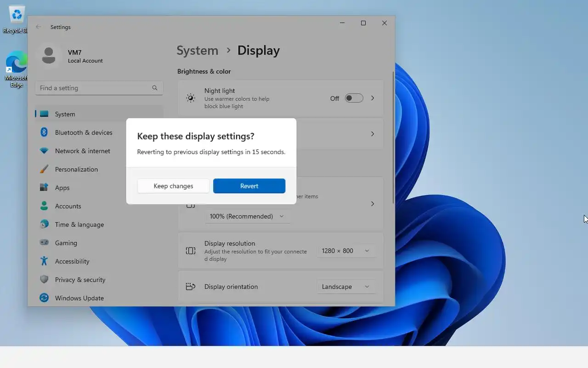
Task: Click the Keep changes button
Action: click(173, 186)
